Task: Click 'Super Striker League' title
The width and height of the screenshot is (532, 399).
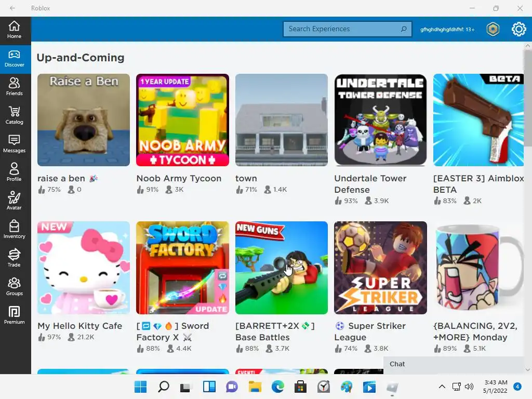Action: [370, 331]
